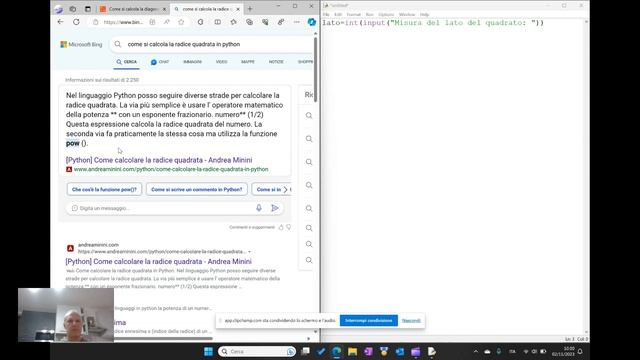Screen dimensions: 640x360
Task: Click 'Nascondi' link in sharing bar
Action: (x=411, y=320)
